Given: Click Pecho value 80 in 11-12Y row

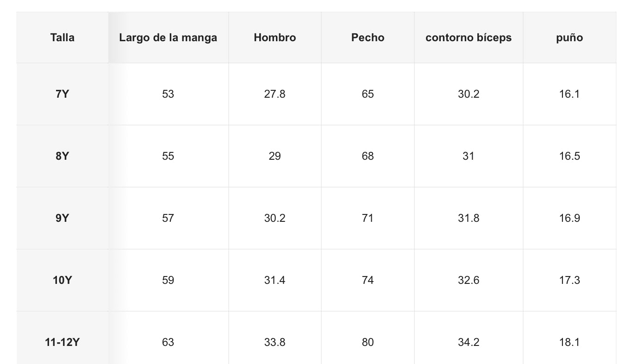Looking at the screenshot, I should [368, 342].
